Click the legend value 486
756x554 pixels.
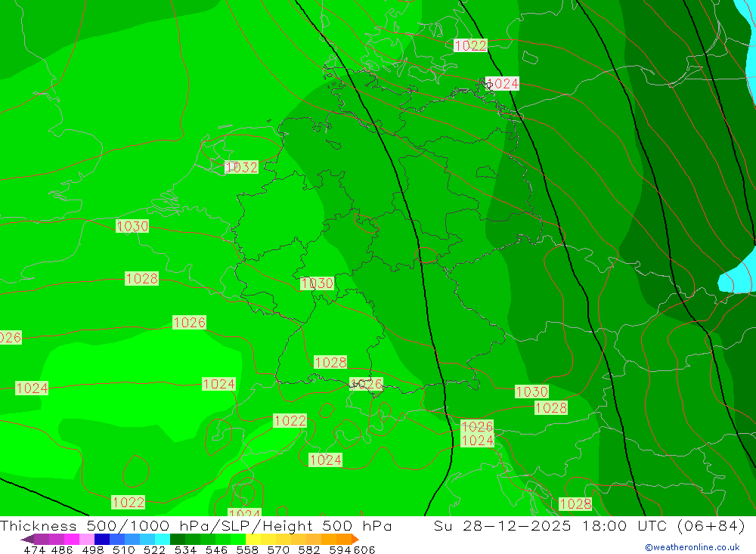[x=62, y=550]
